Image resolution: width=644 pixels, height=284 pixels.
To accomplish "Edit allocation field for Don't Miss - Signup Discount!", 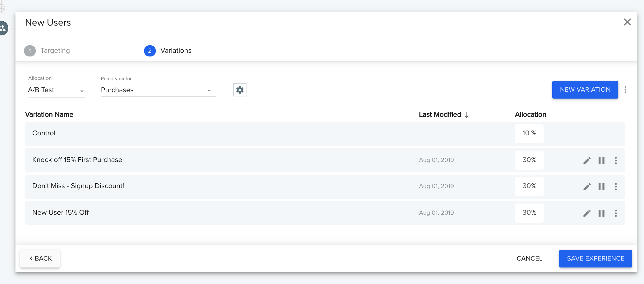I will point(529,186).
